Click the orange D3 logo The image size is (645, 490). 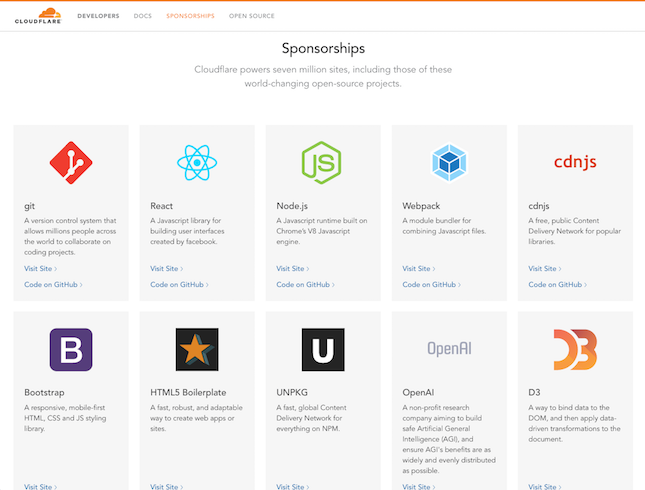(x=575, y=349)
